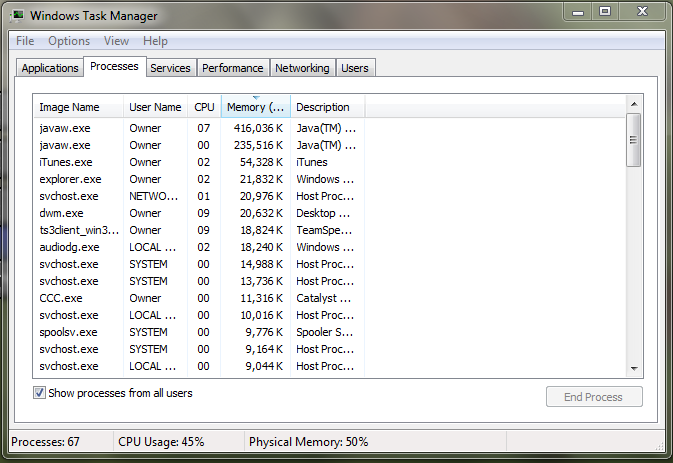Select svchost.exe using 13,736 K
Viewport: 673px width, 463px height.
coord(200,281)
